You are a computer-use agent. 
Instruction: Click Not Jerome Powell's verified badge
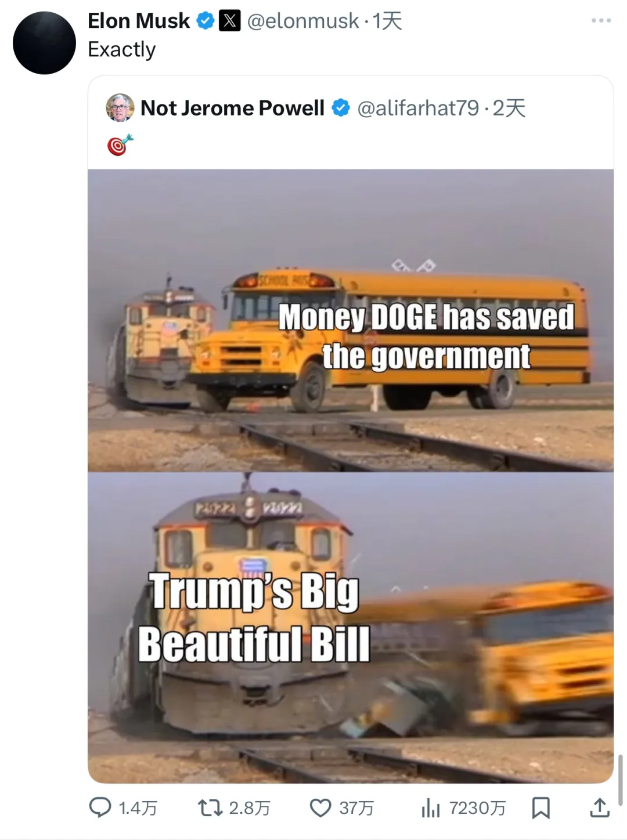pyautogui.click(x=341, y=108)
